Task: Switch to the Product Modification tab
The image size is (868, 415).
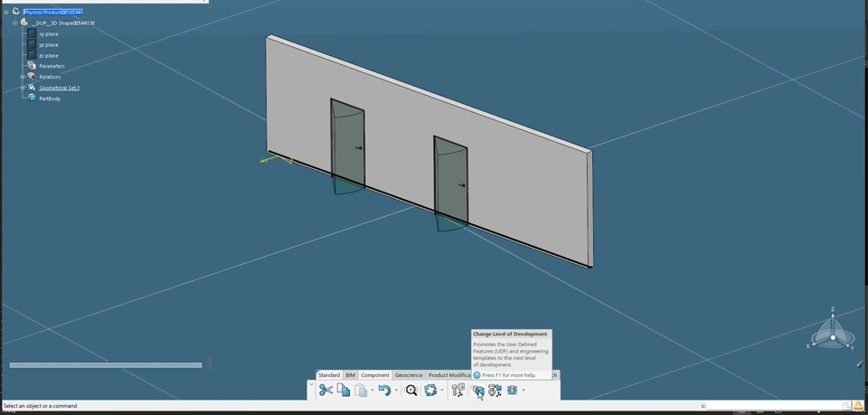Action: pos(449,375)
